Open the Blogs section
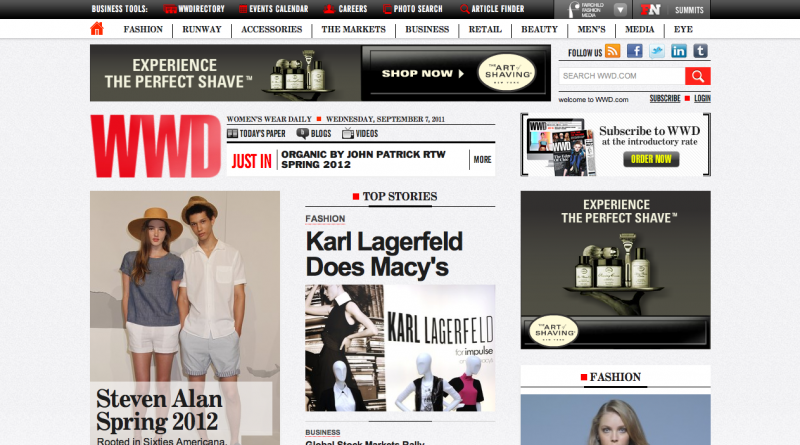800x445 pixels. 314,134
